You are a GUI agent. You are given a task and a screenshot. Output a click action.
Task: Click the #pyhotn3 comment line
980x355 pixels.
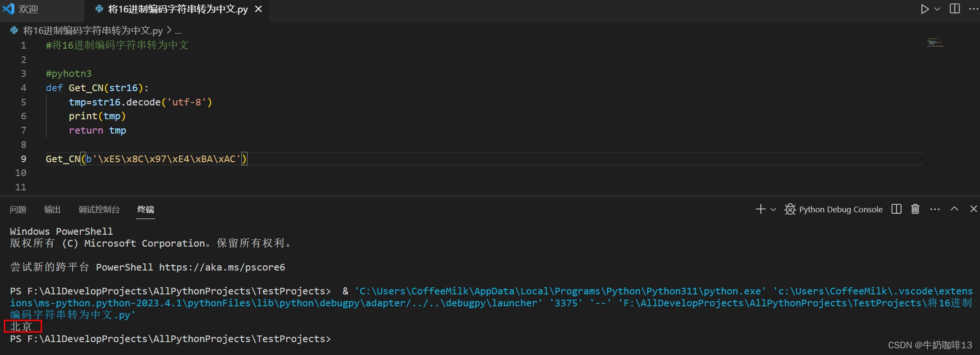click(68, 73)
